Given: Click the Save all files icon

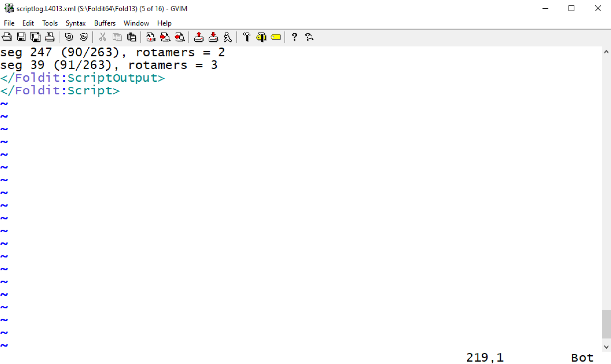Looking at the screenshot, I should click(35, 37).
